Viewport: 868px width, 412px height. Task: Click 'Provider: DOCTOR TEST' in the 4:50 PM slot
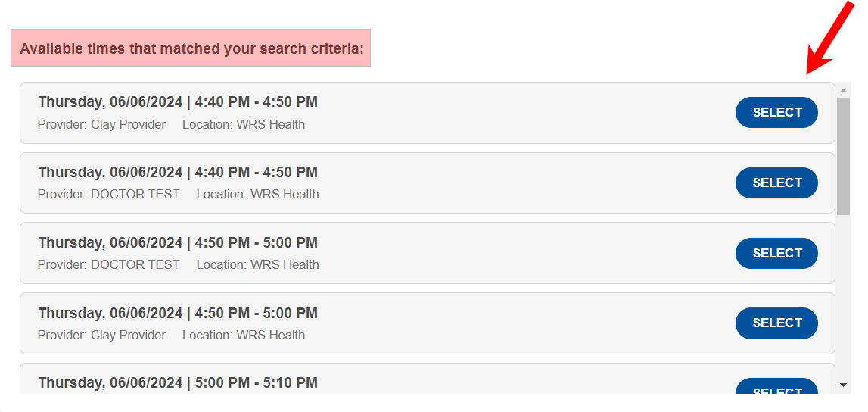pos(108,265)
